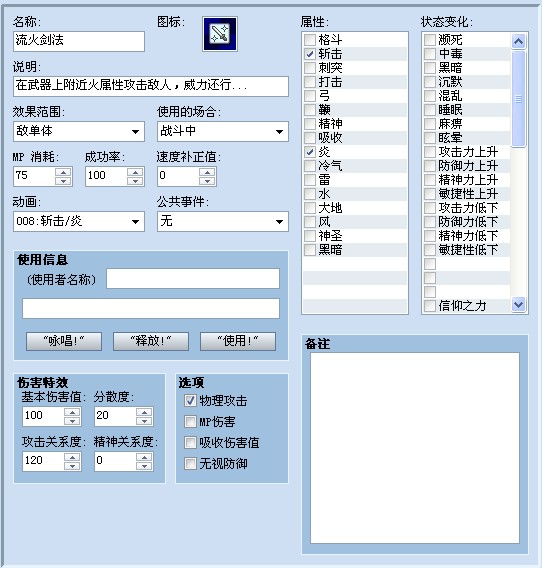This screenshot has height=568, width=542.
Task: Enable the 无视防御 option
Action: tap(190, 464)
